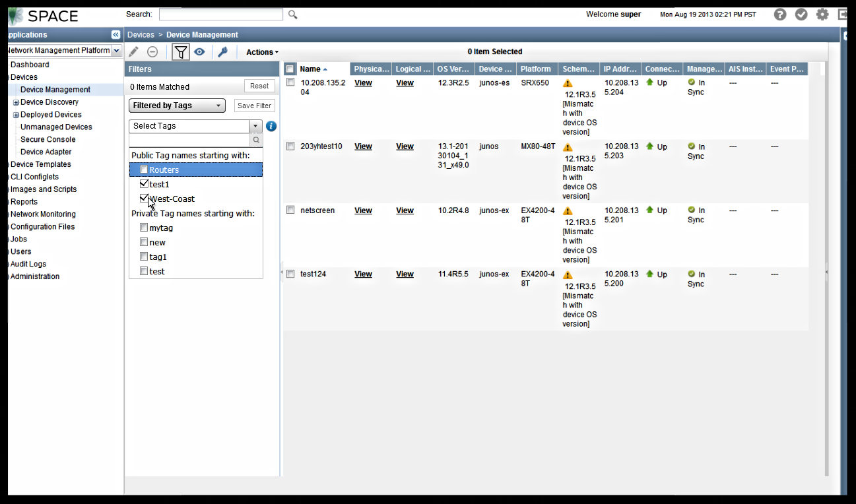The height and width of the screenshot is (504, 856).
Task: Open Device Management in sidebar
Action: [55, 90]
